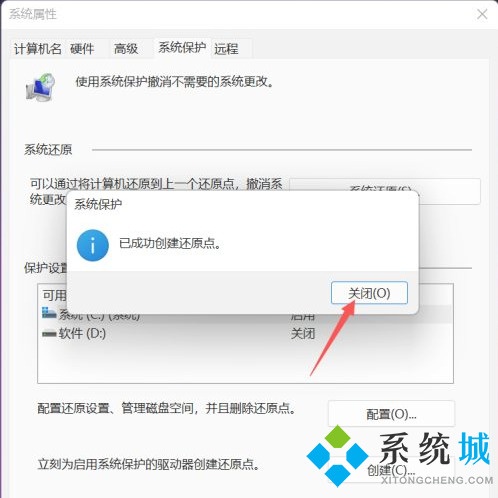Switch to the 远程 tab

tap(226, 49)
